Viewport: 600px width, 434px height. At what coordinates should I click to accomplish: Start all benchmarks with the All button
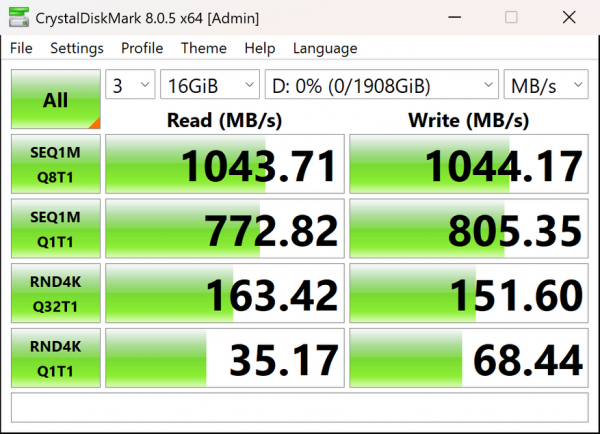pos(56,99)
